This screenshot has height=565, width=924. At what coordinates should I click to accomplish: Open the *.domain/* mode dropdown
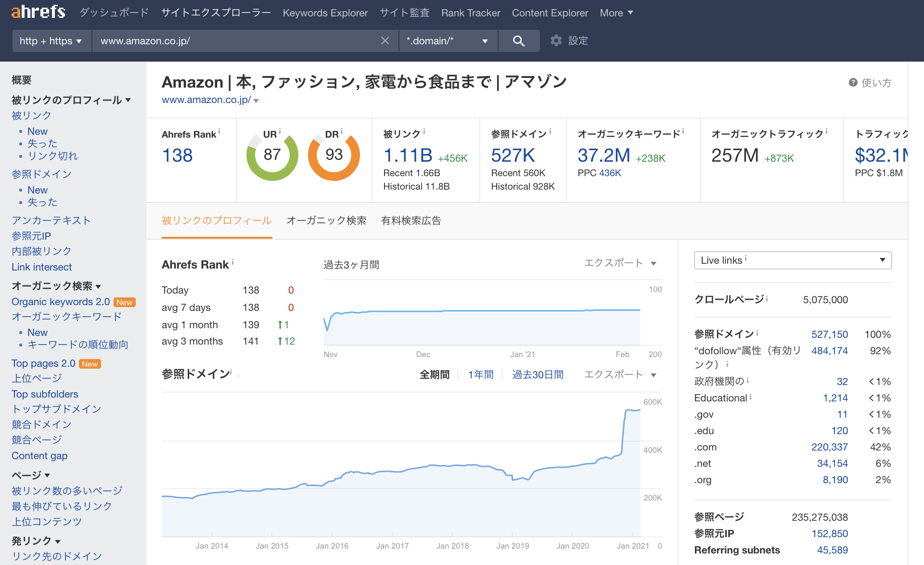coord(447,41)
